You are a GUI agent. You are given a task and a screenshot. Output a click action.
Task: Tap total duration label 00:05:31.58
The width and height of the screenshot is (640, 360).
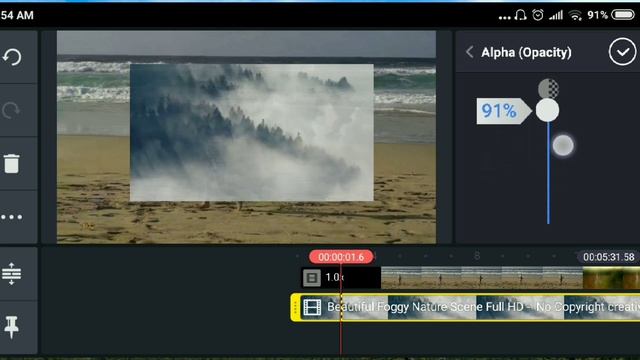tap(608, 257)
